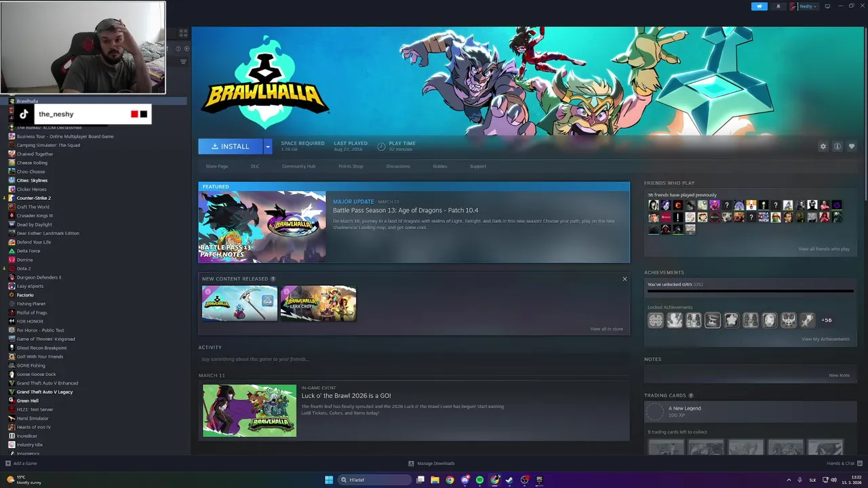This screenshot has height=488, width=868.
Task: Open A New Legend badge entry
Action: (750, 411)
